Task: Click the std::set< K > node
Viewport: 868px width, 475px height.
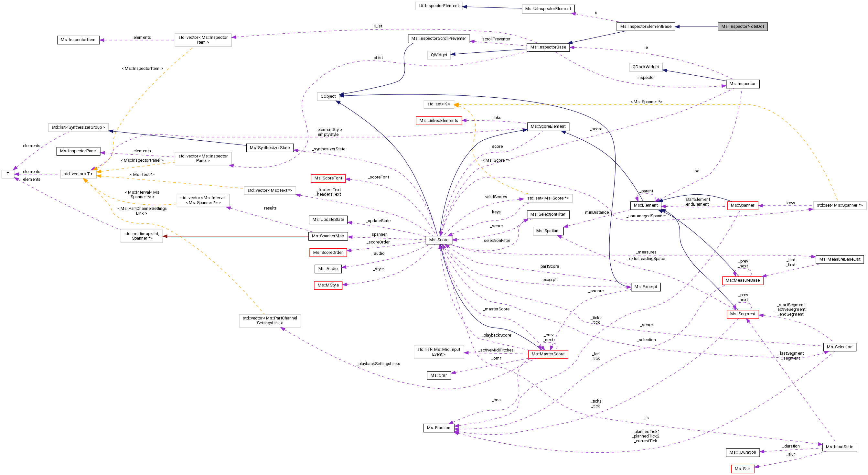Action: click(x=439, y=104)
